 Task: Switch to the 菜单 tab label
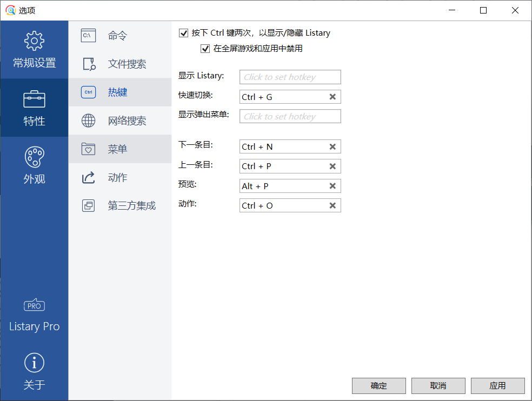tap(117, 149)
